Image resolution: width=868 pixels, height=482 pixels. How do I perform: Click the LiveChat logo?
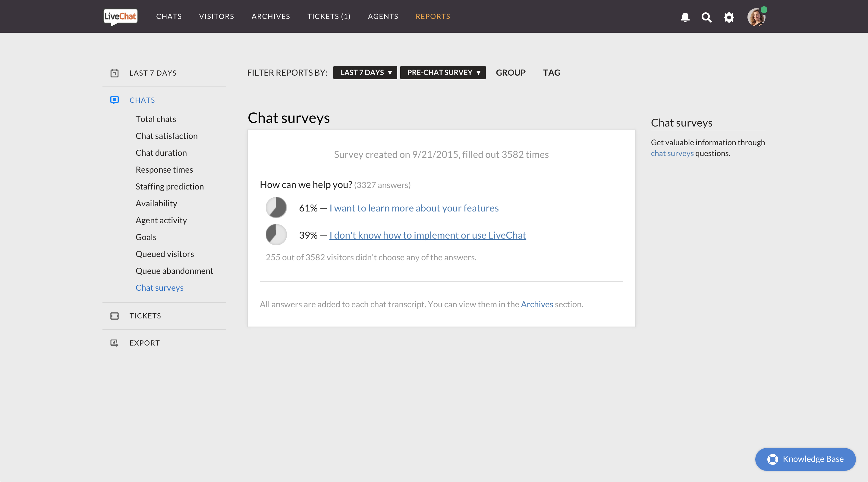pyautogui.click(x=120, y=17)
